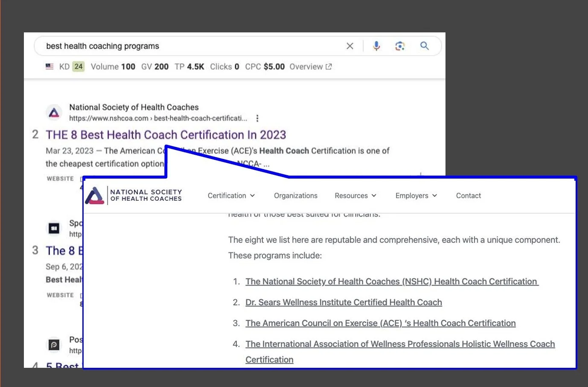The width and height of the screenshot is (588, 387).
Task: Click 'National Society of Health Coaches' result site name
Action: click(134, 107)
